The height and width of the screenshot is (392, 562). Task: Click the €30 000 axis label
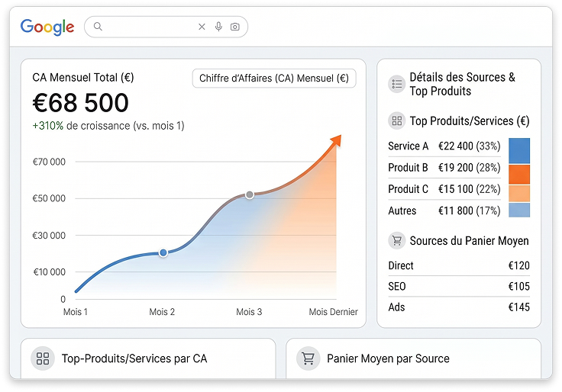pyautogui.click(x=49, y=236)
